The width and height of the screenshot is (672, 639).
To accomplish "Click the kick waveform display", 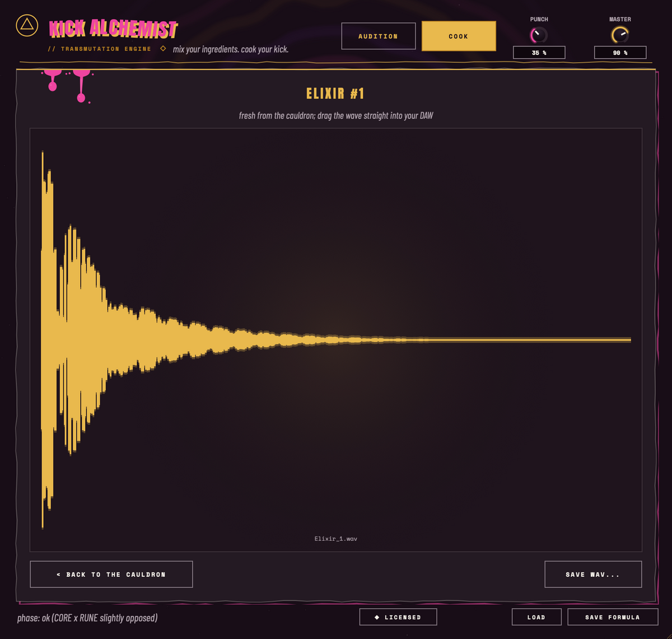I will (x=336, y=340).
